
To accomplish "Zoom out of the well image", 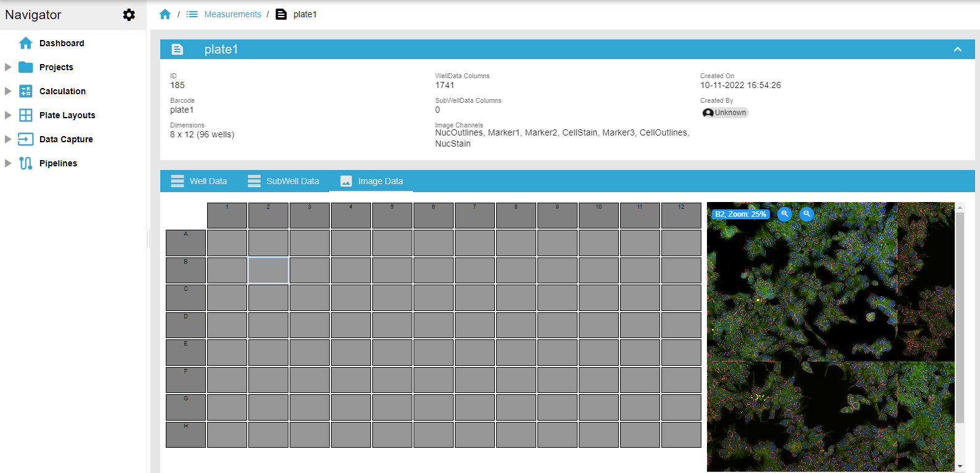I will [806, 214].
